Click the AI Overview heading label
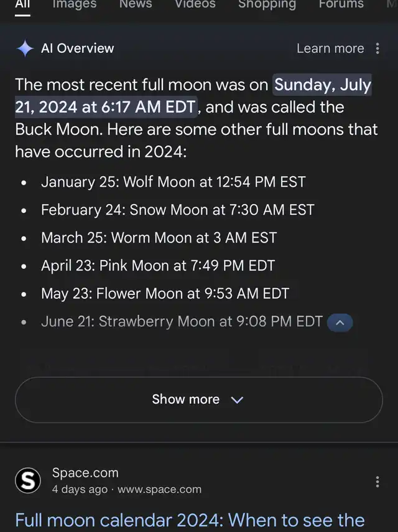This screenshot has width=398, height=532. tap(78, 49)
